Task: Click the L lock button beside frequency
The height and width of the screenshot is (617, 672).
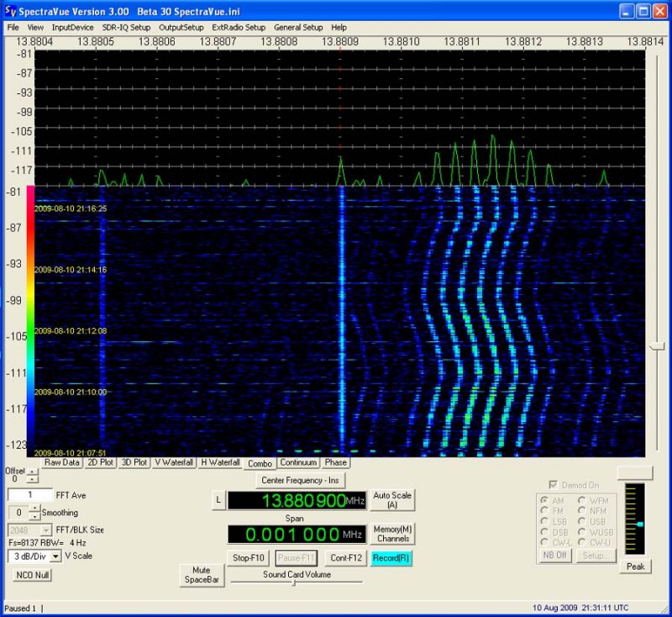Action: click(x=218, y=500)
